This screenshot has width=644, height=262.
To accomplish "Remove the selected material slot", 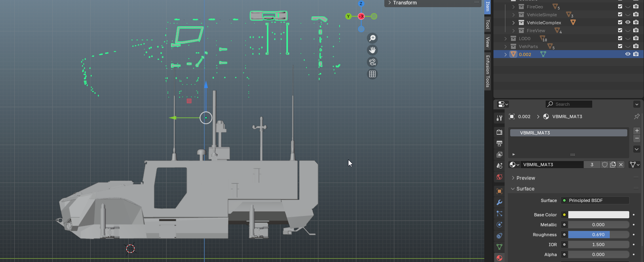I will (636, 138).
